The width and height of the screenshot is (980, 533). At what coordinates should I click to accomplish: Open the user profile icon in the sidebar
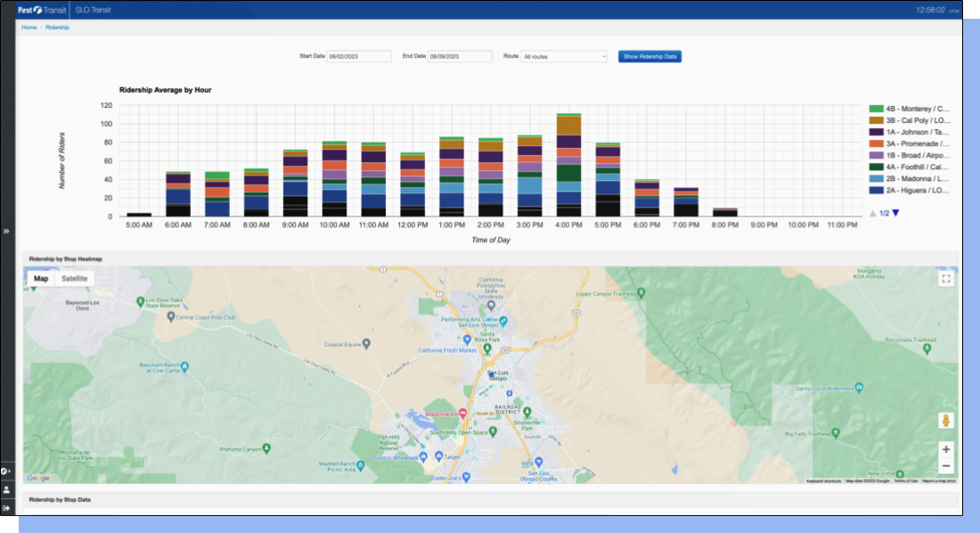tap(6, 490)
